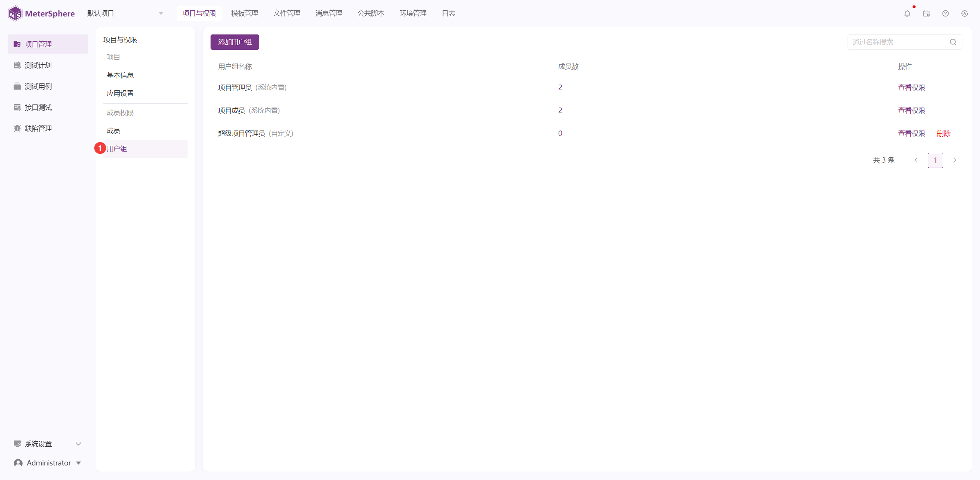Switch to the 公共脚本 tab
Screen dimensions: 980x480
click(x=371, y=13)
